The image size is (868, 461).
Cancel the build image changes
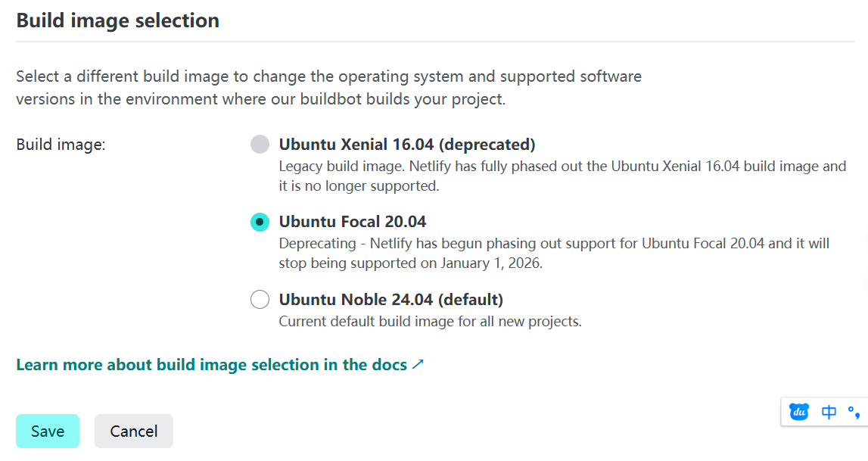(133, 431)
